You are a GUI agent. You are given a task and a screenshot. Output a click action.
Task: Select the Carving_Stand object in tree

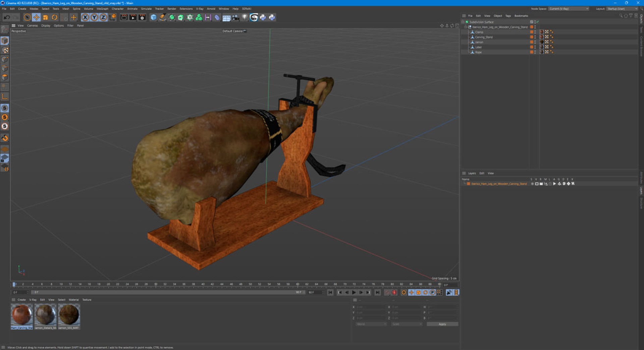pyautogui.click(x=484, y=37)
